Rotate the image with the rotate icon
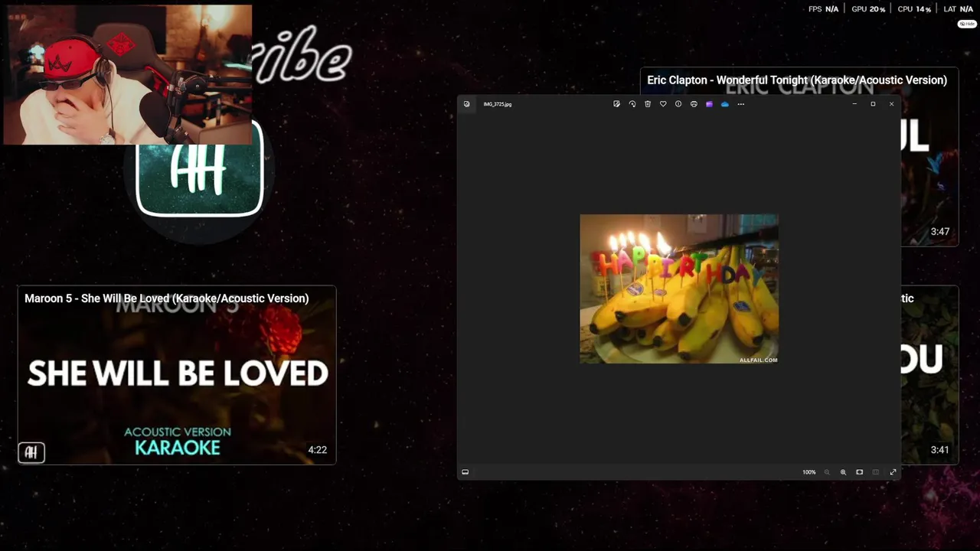Viewport: 980px width, 551px height. pos(632,104)
